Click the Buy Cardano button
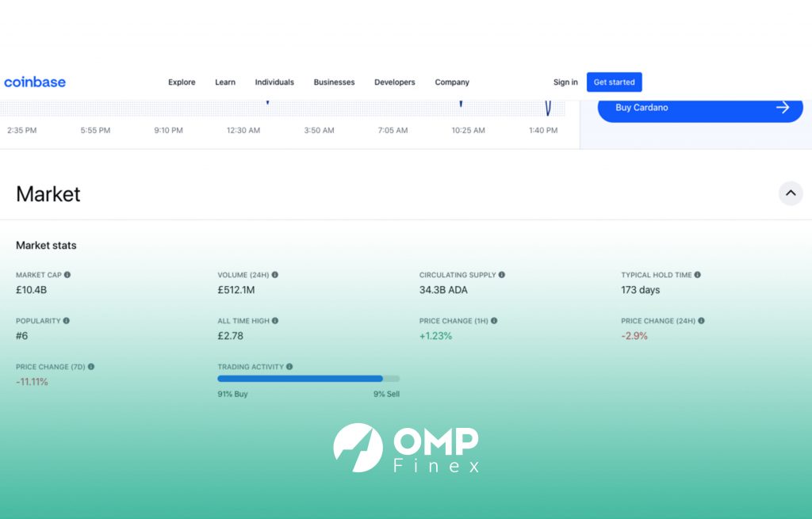812x519 pixels. click(x=700, y=108)
